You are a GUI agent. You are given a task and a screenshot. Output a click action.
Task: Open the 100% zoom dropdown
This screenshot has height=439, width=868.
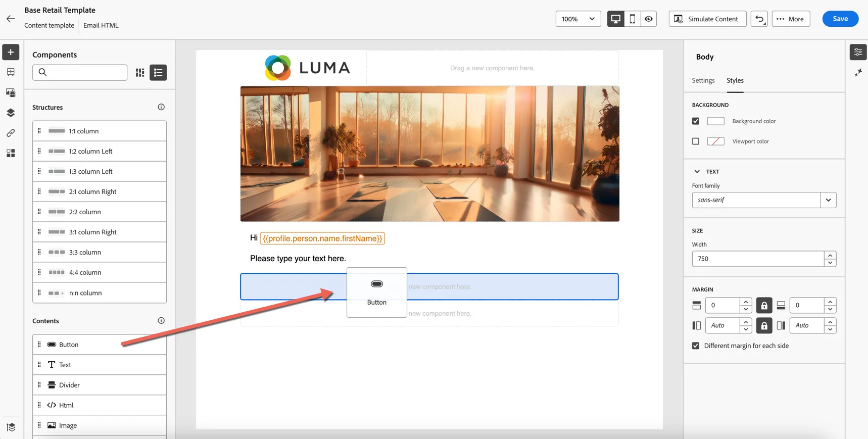point(578,19)
